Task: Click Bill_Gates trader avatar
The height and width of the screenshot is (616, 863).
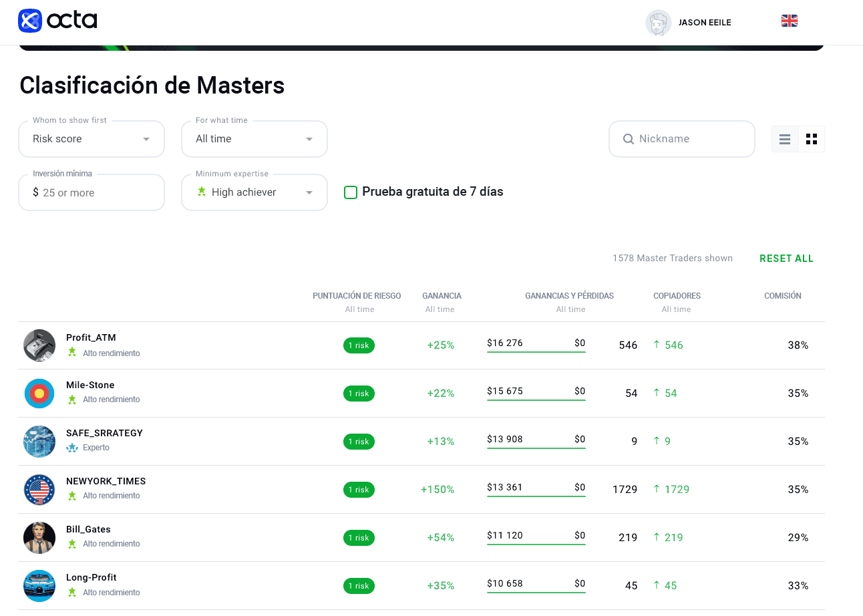Action: [x=39, y=538]
